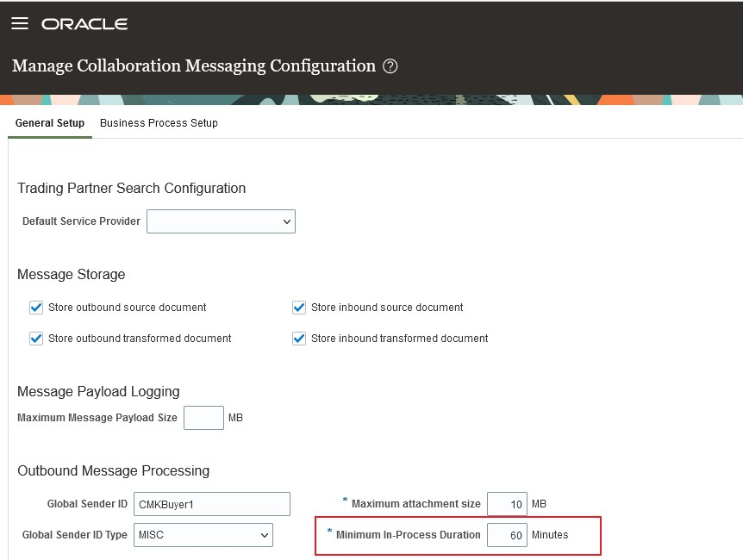Click the highlighted Minimum In-Process Duration field
The height and width of the screenshot is (560, 743).
507,534
